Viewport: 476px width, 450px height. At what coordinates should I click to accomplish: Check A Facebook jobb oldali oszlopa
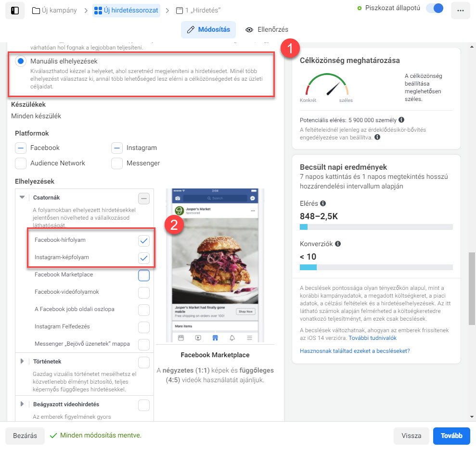(144, 310)
